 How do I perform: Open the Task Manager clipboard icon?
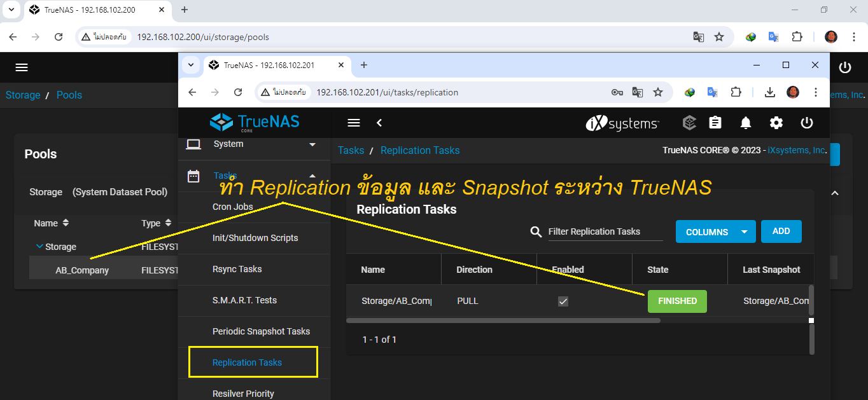pyautogui.click(x=715, y=123)
